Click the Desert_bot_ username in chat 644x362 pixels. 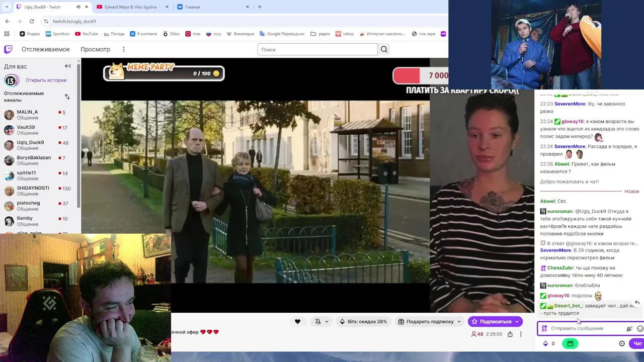tap(568, 306)
